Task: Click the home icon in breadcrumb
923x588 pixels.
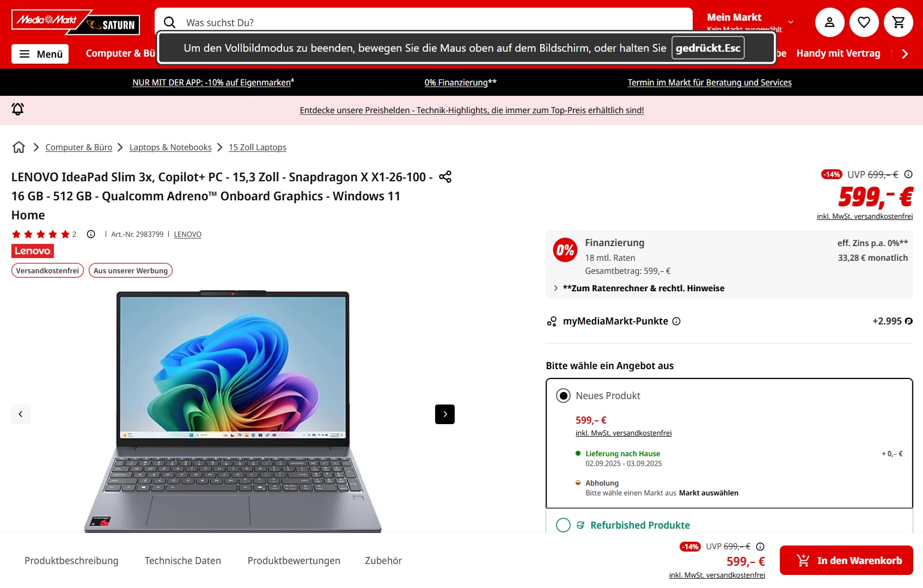Action: click(19, 147)
